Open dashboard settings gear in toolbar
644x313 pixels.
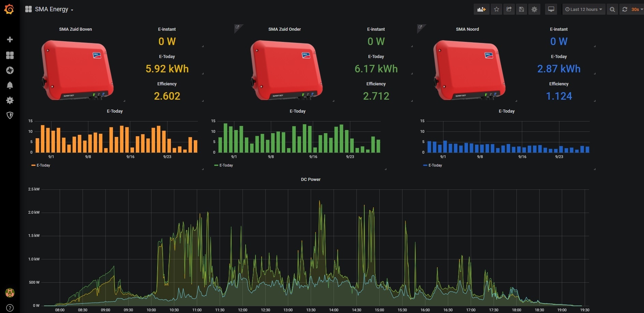click(534, 9)
